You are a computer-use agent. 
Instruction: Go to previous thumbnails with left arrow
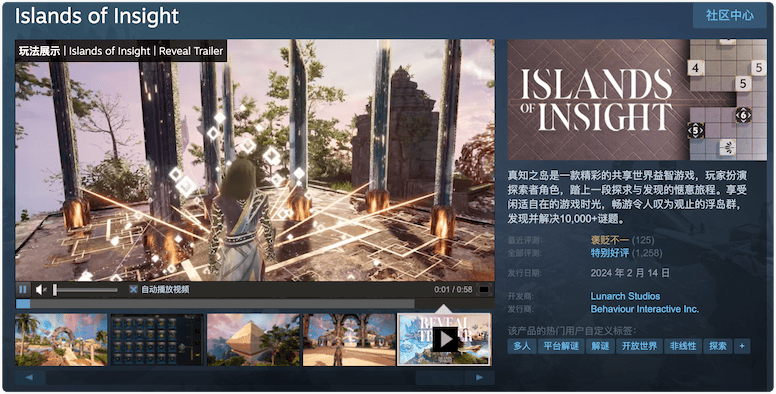click(30, 378)
